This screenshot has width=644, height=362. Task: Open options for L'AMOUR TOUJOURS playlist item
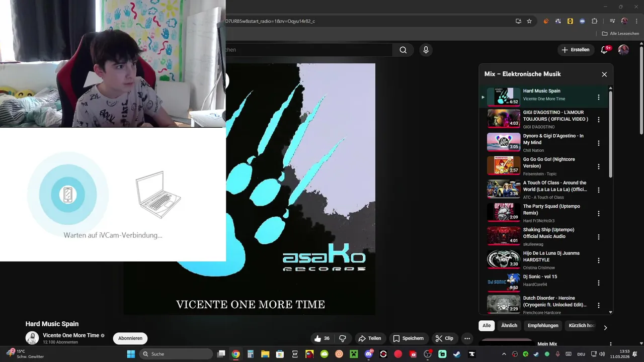(599, 120)
